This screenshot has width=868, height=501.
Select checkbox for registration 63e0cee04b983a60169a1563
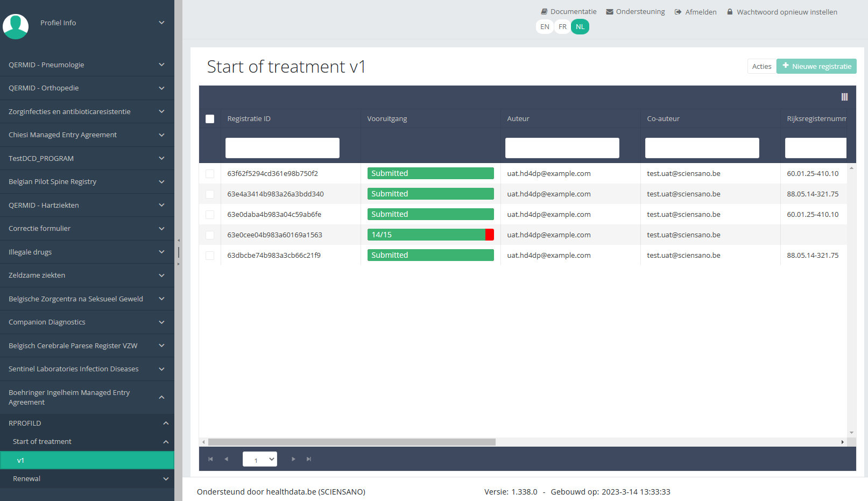click(x=210, y=235)
